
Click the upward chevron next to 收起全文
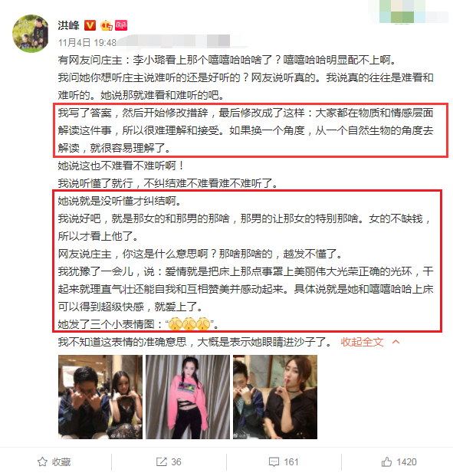click(396, 342)
